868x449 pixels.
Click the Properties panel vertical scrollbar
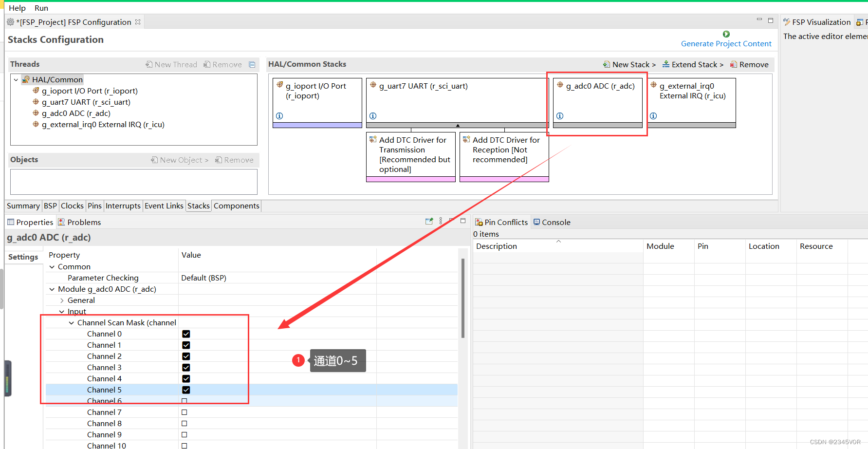point(463,298)
